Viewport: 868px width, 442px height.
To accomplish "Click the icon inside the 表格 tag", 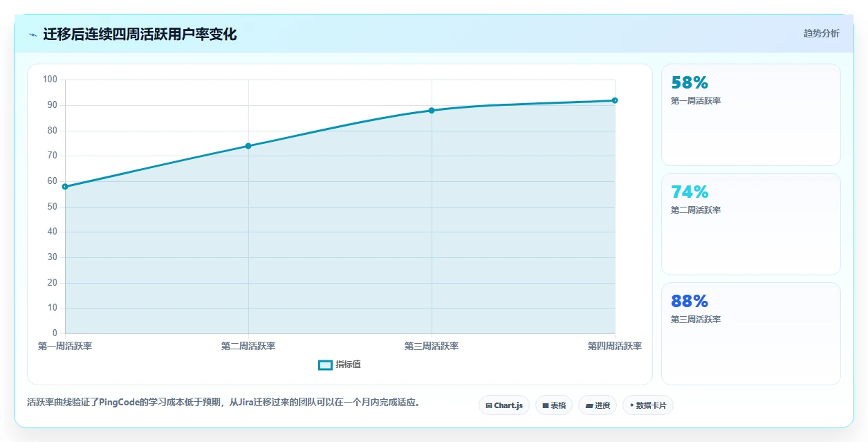I will pyautogui.click(x=545, y=405).
